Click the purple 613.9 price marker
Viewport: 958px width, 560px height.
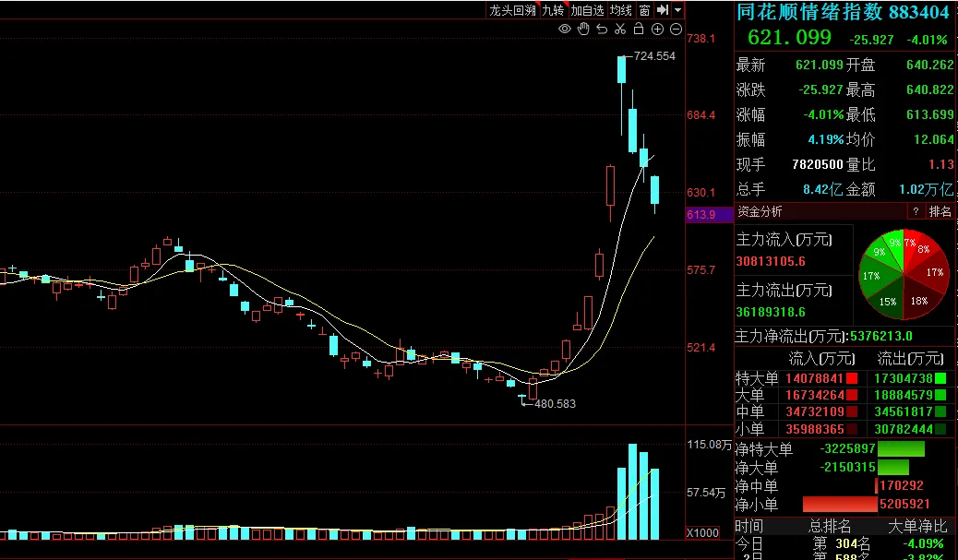point(709,214)
